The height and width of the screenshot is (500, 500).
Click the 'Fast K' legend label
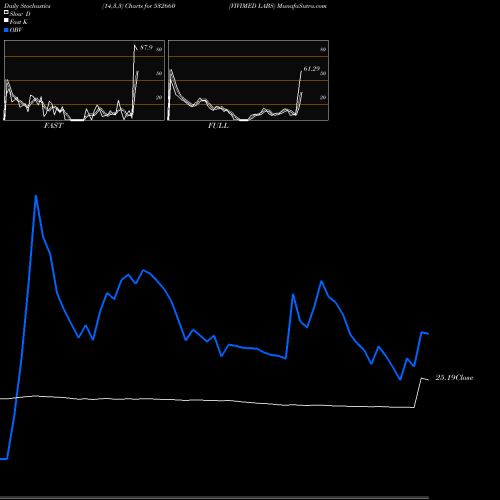pos(19,22)
